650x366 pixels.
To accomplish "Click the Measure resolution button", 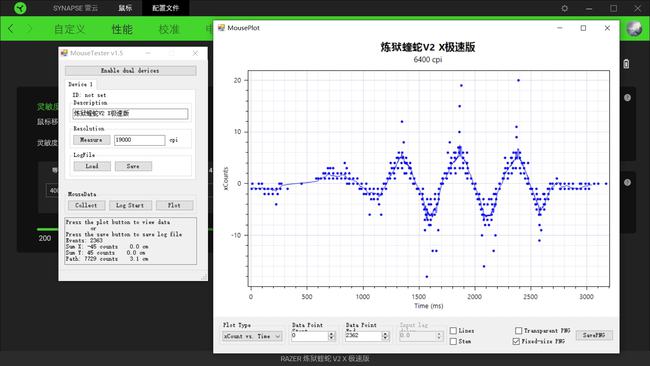I will coord(92,140).
